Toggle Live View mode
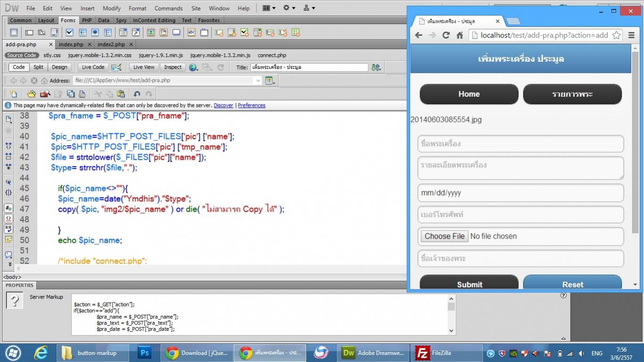Screen dimensions: 644x362 pyautogui.click(x=144, y=67)
